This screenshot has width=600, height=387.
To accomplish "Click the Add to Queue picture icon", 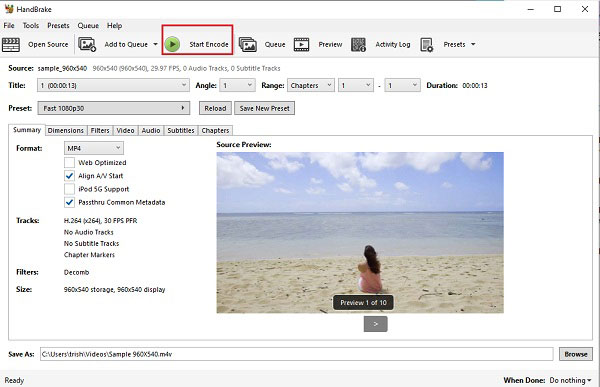I will 87,44.
